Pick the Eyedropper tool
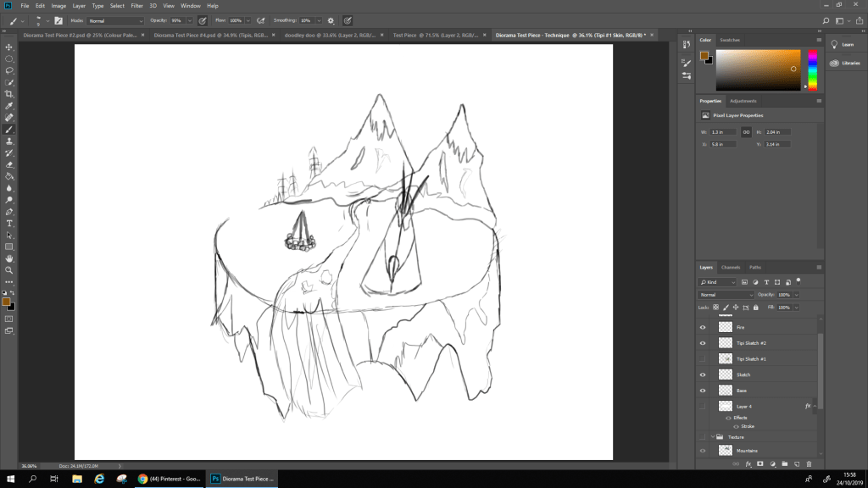 pos(9,106)
